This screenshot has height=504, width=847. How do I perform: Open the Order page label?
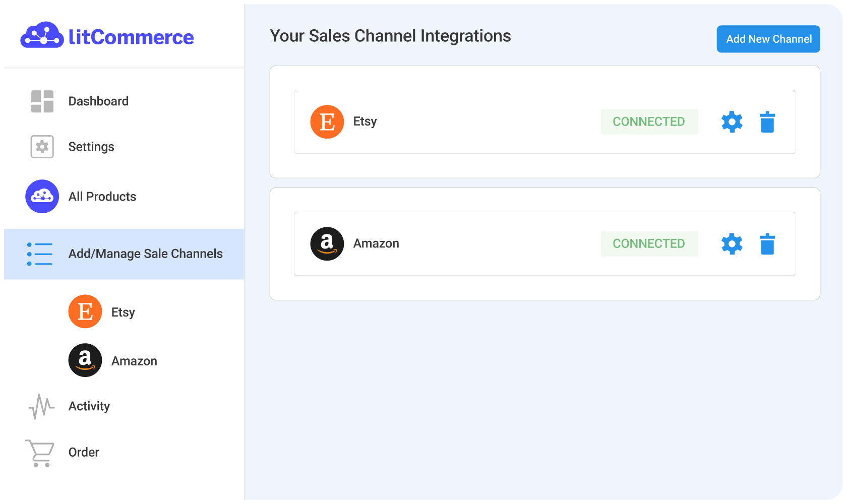pos(84,452)
